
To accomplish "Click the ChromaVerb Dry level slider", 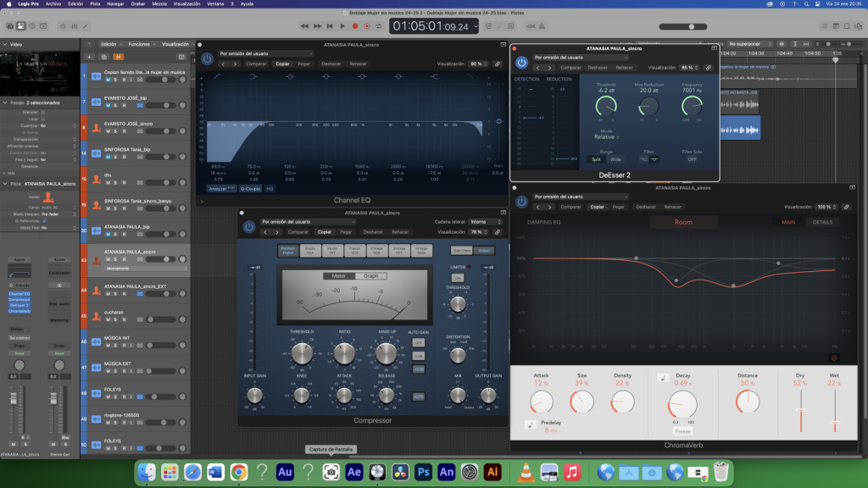I will point(800,411).
